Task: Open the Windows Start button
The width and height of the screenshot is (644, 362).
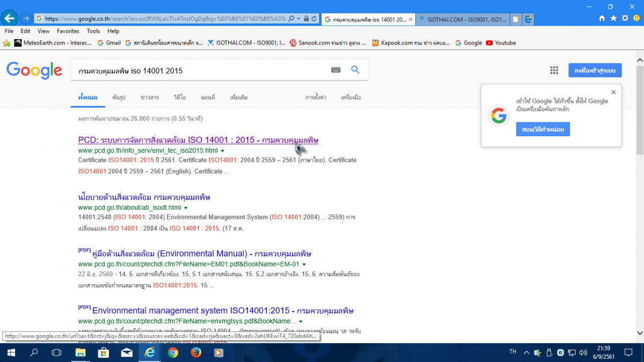Action: pyautogui.click(x=11, y=352)
